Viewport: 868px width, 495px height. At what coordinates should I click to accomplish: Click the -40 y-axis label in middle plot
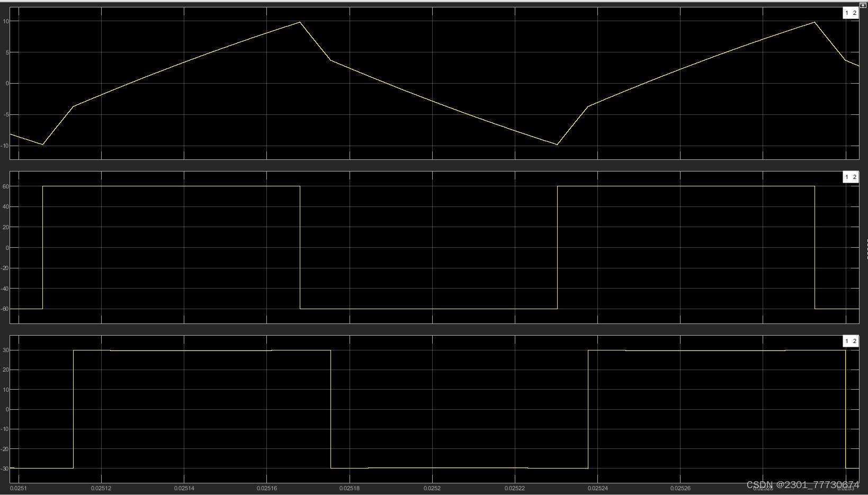click(x=5, y=289)
